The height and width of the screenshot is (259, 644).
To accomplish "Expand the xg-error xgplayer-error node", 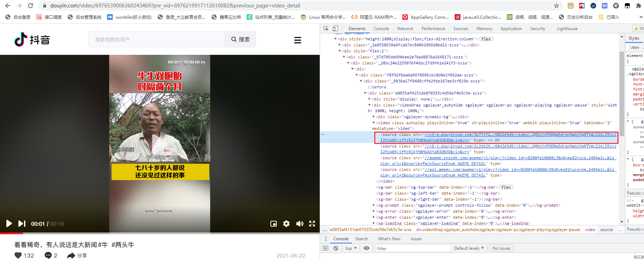I will click(x=374, y=211).
